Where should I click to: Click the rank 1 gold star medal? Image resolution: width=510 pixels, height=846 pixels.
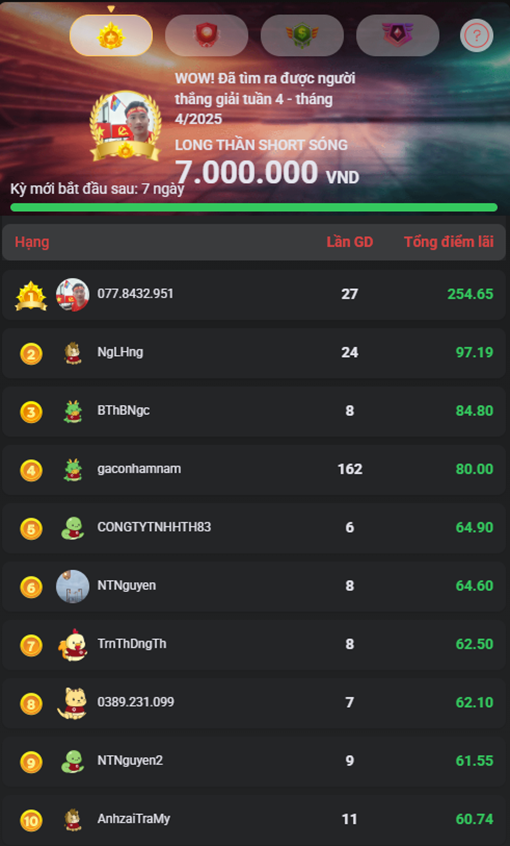pyautogui.click(x=31, y=295)
